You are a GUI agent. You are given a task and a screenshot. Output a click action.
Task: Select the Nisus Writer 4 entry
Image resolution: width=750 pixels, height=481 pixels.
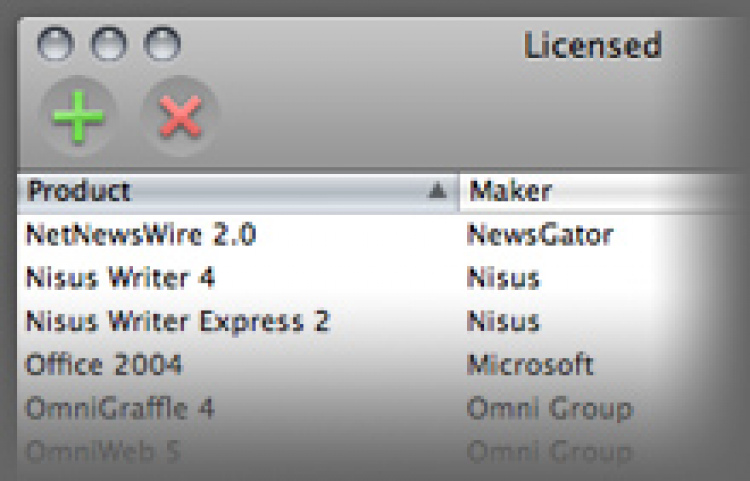(x=120, y=278)
